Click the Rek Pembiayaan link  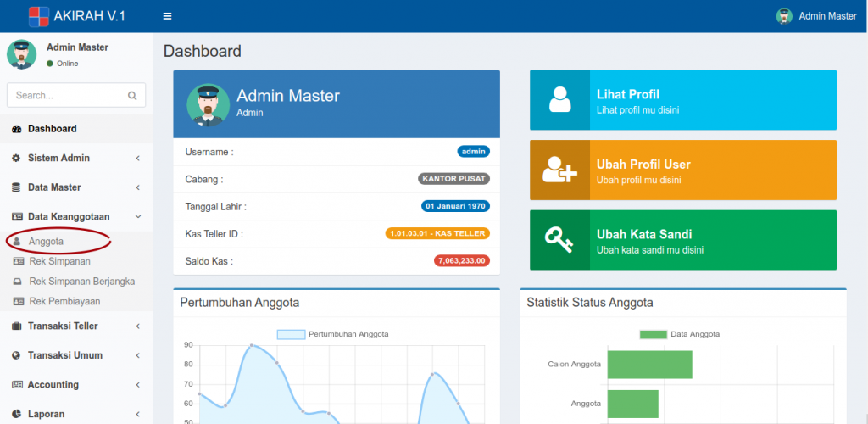(x=64, y=301)
